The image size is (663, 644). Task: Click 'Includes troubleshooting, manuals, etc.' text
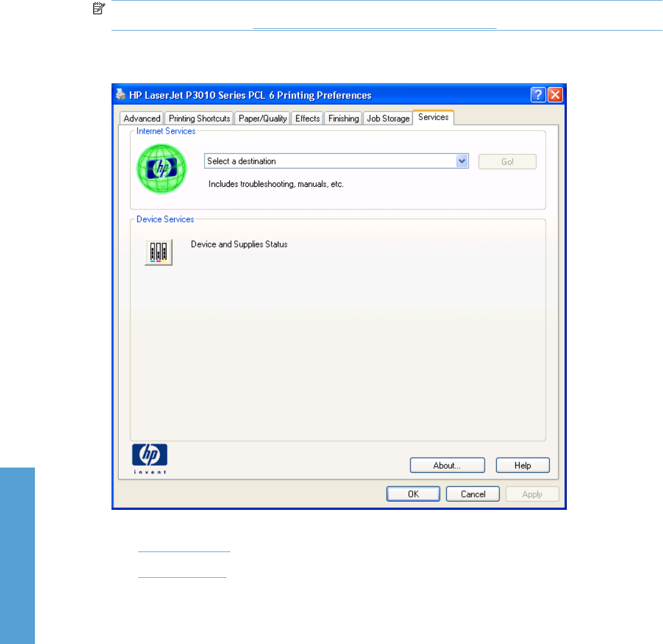(x=276, y=184)
